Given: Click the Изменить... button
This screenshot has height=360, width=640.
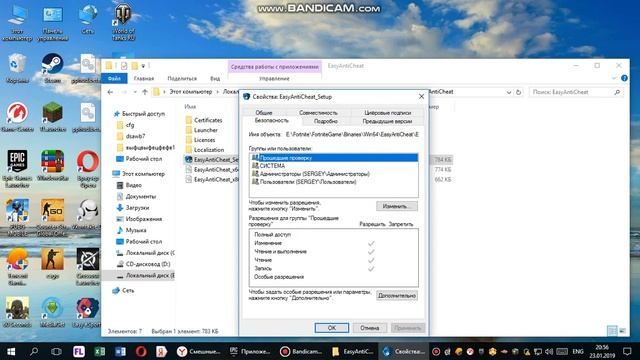Looking at the screenshot, I should pyautogui.click(x=397, y=206).
